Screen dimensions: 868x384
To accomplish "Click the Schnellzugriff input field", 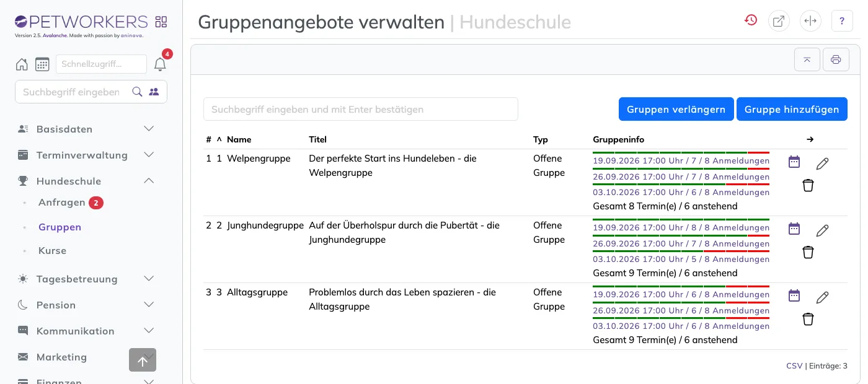I will point(101,64).
